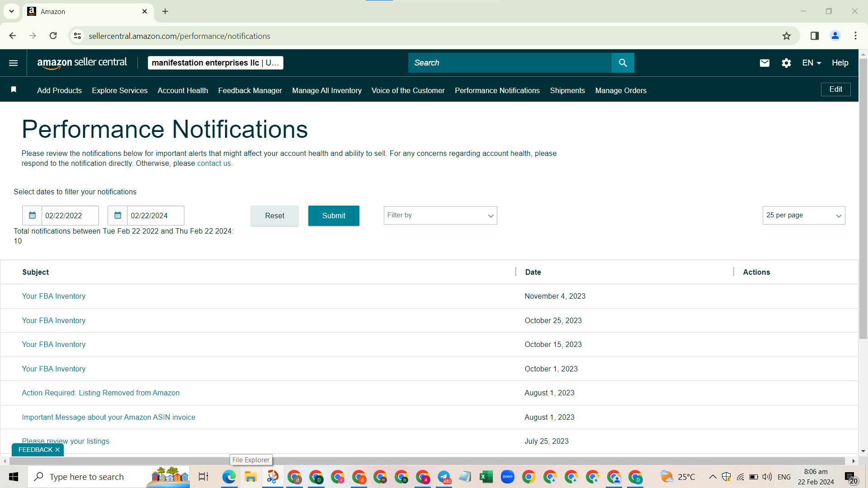Click the search magnifier button
The width and height of the screenshot is (868, 488).
click(x=623, y=63)
